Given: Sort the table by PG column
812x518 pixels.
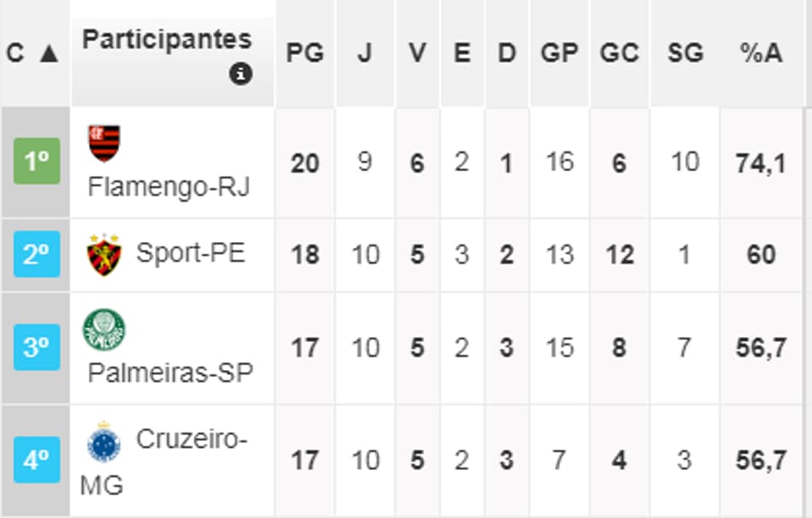Looking at the screenshot, I should (x=306, y=51).
